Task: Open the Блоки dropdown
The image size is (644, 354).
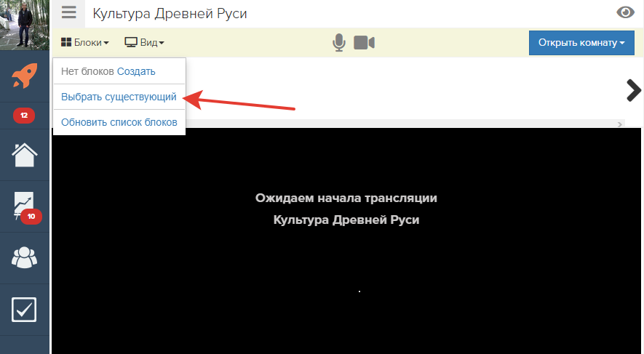Action: 85,42
